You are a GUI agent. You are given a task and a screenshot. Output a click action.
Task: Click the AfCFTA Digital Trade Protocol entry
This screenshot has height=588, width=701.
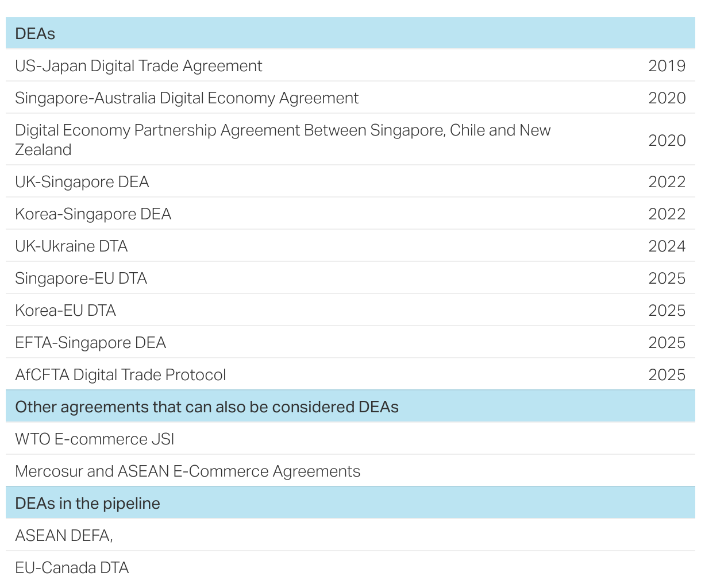click(x=121, y=375)
